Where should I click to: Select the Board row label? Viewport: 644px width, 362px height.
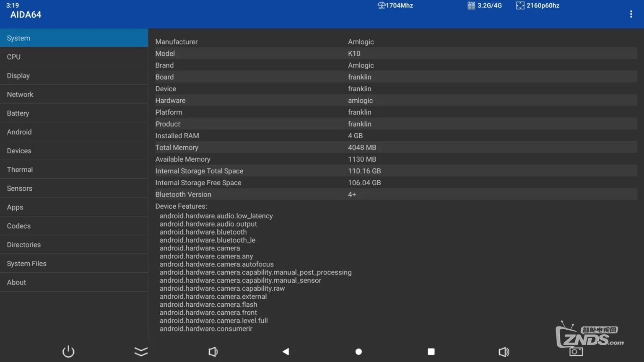(x=164, y=77)
